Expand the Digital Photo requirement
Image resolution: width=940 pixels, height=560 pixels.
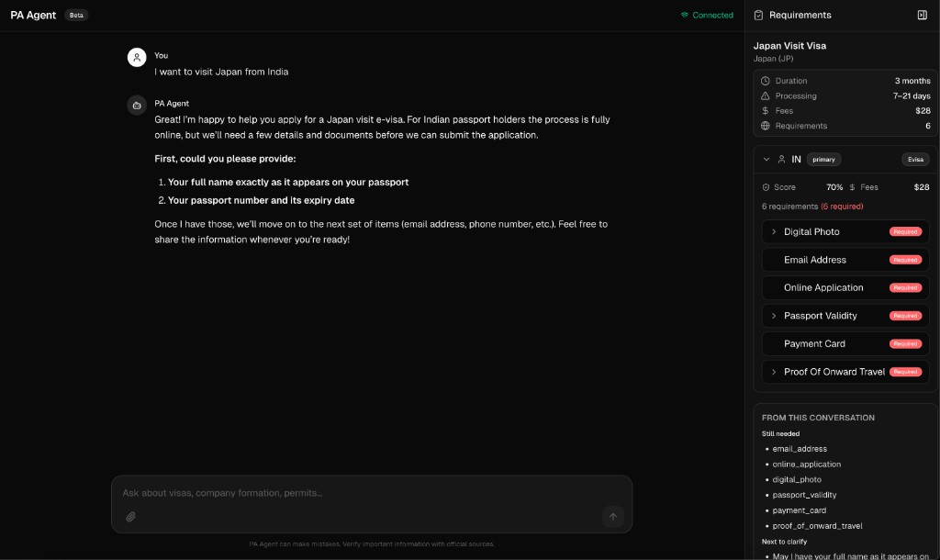pos(774,232)
